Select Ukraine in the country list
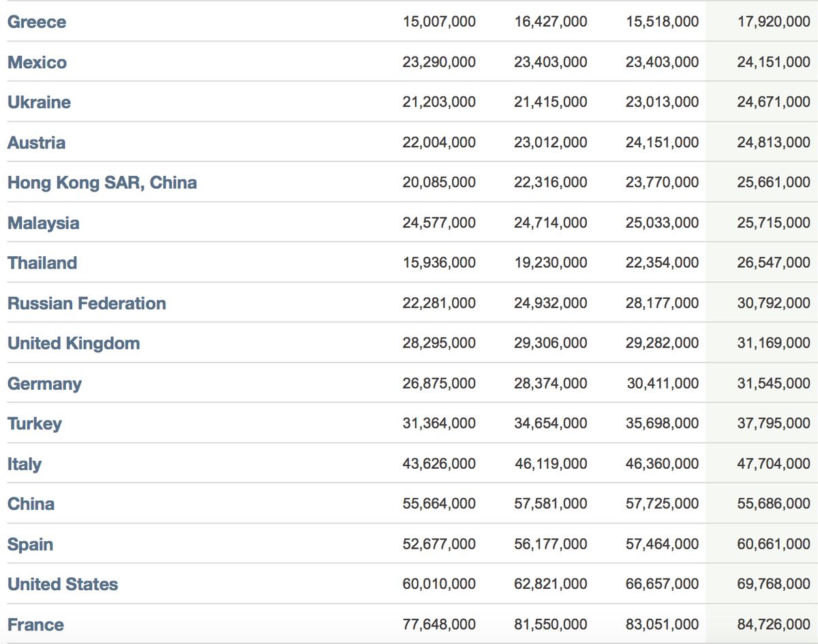Image resolution: width=818 pixels, height=644 pixels. point(39,102)
